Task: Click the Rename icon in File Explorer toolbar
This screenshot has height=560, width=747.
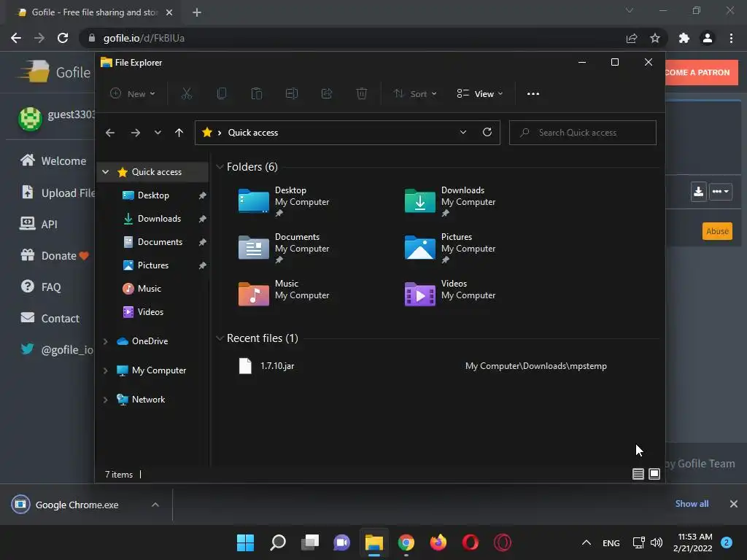Action: pos(292,94)
